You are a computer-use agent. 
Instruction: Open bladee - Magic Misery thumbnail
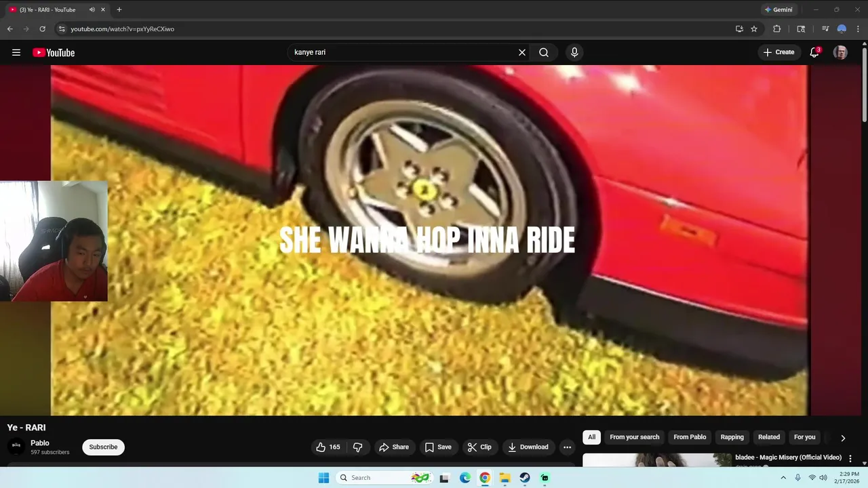(657, 460)
